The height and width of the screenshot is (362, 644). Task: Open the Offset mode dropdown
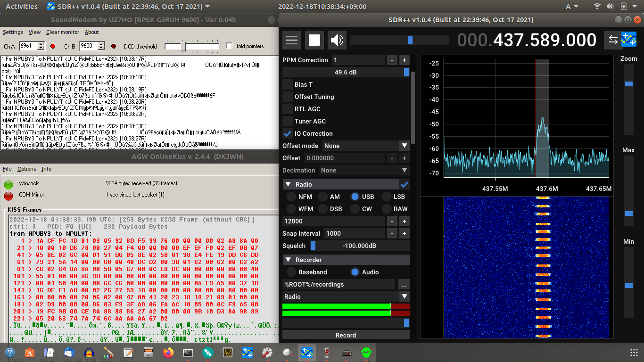point(366,146)
